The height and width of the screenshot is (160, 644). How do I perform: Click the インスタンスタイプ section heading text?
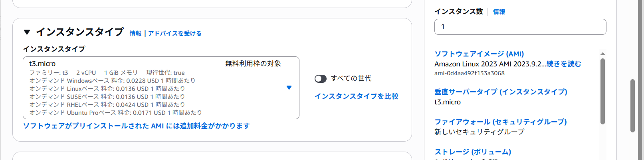80,32
